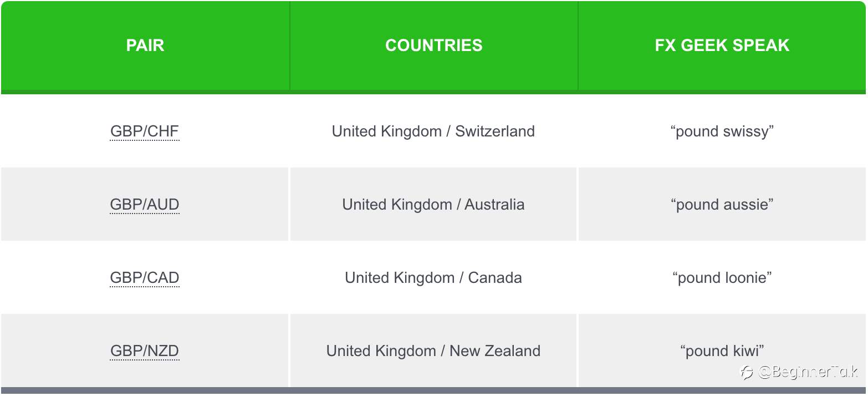
Task: Click the FX GEEK SPEAK header
Action: [x=722, y=45]
